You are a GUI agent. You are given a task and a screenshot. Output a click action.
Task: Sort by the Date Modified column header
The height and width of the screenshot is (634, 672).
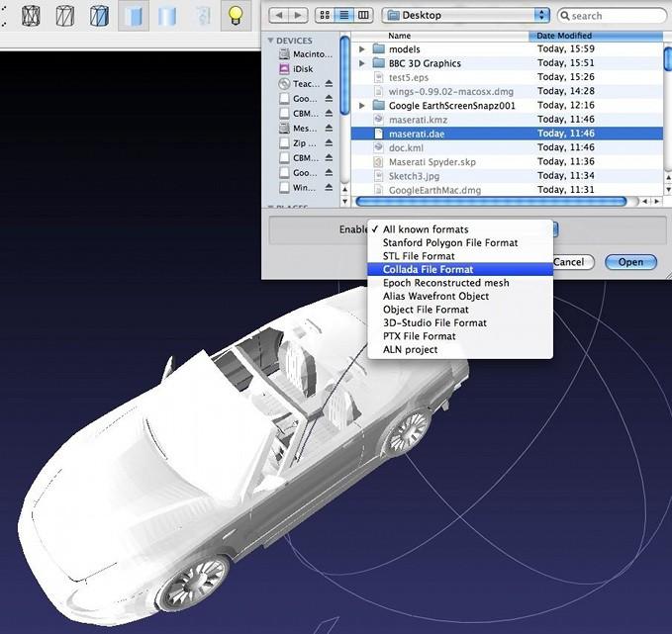coord(596,36)
